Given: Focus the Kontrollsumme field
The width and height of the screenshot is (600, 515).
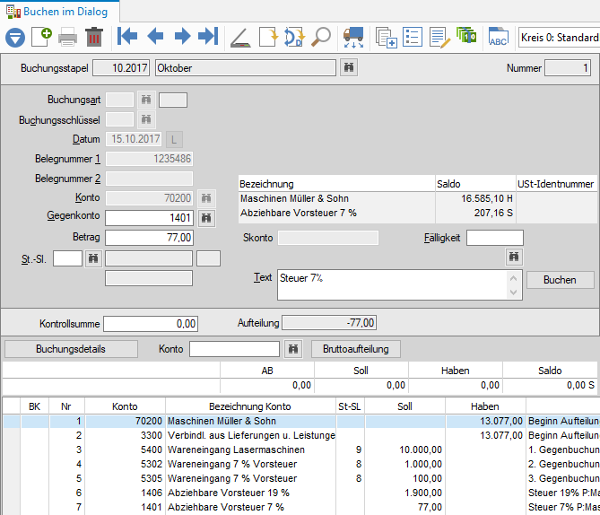Looking at the screenshot, I should click(150, 324).
